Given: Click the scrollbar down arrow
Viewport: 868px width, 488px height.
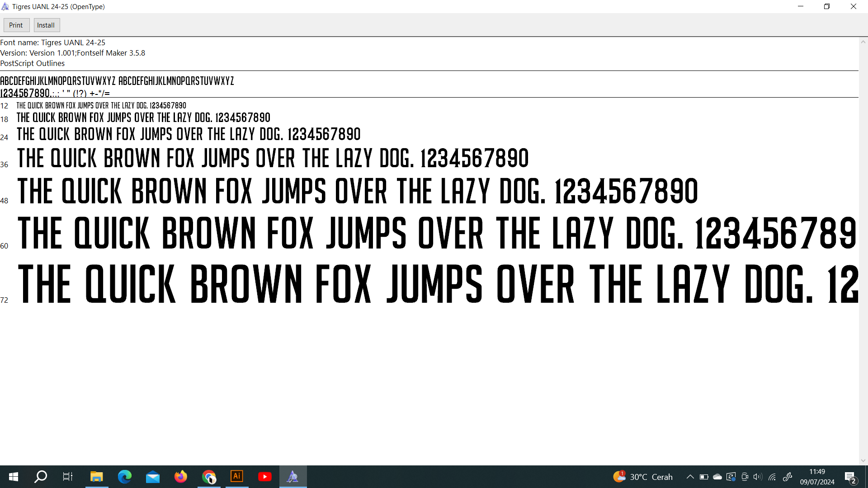Looking at the screenshot, I should pyautogui.click(x=863, y=460).
